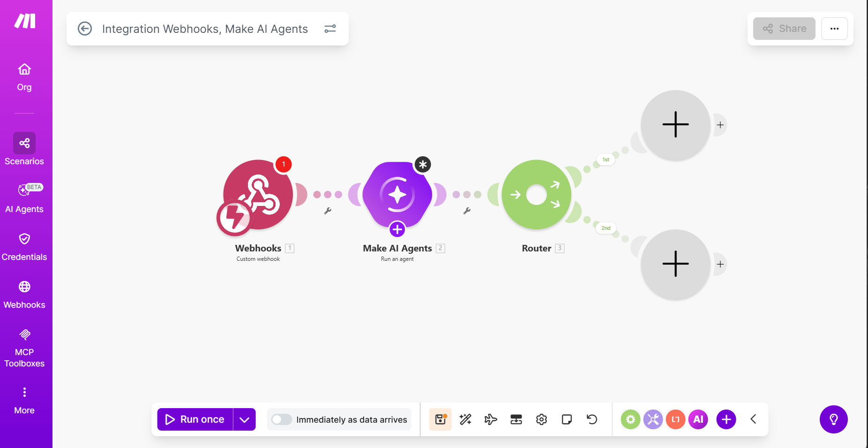The width and height of the screenshot is (868, 448).
Task: Open the Router module
Action: pyautogui.click(x=537, y=194)
